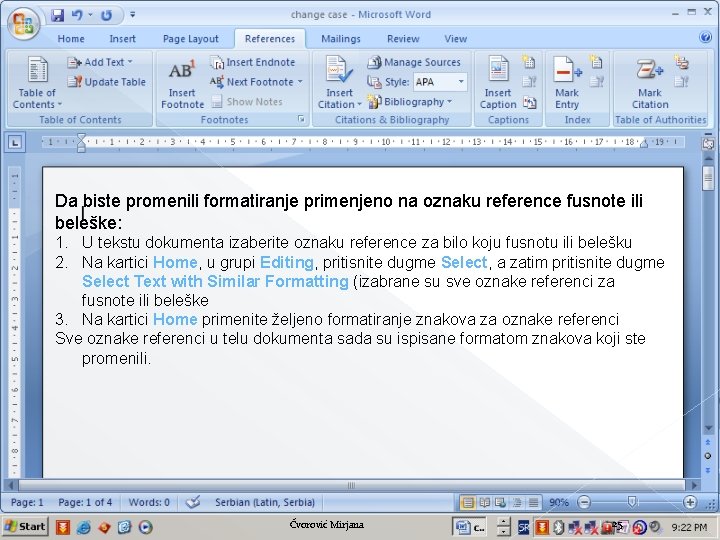
Task: Update Table of Figures icon in Captions
Action: pos(529,82)
